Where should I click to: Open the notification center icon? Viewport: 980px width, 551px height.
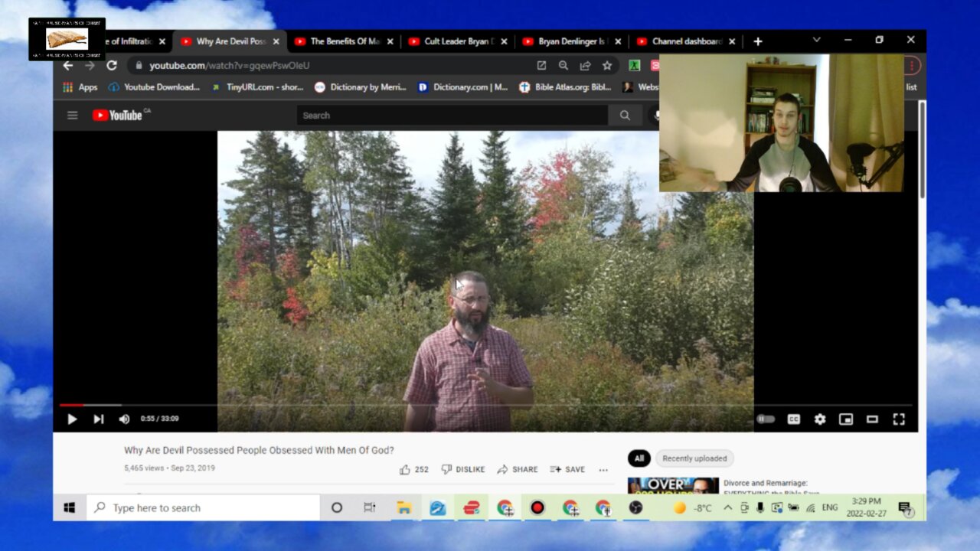pyautogui.click(x=904, y=507)
